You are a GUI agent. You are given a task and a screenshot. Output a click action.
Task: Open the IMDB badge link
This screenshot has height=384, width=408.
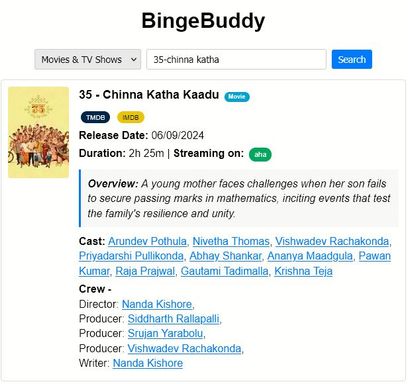click(131, 117)
